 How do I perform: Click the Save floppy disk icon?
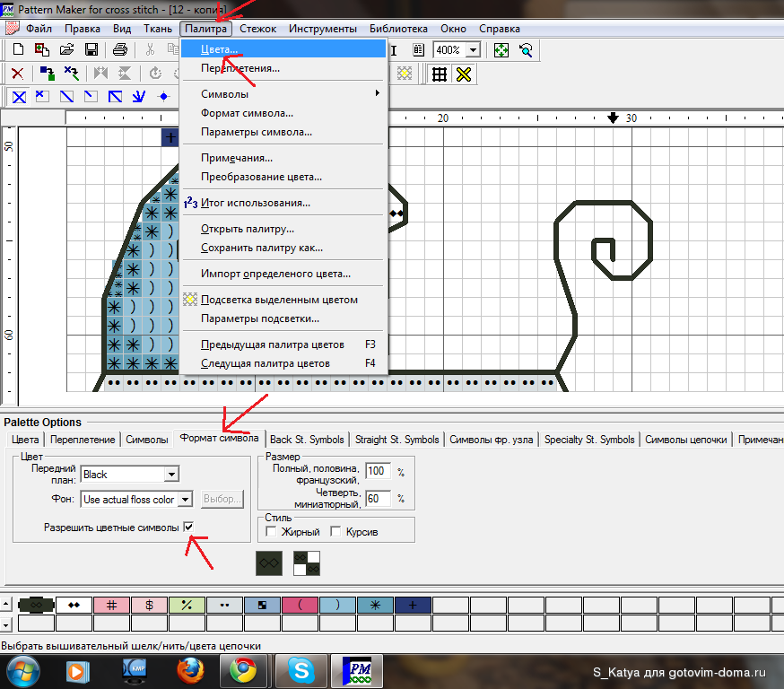(x=91, y=49)
